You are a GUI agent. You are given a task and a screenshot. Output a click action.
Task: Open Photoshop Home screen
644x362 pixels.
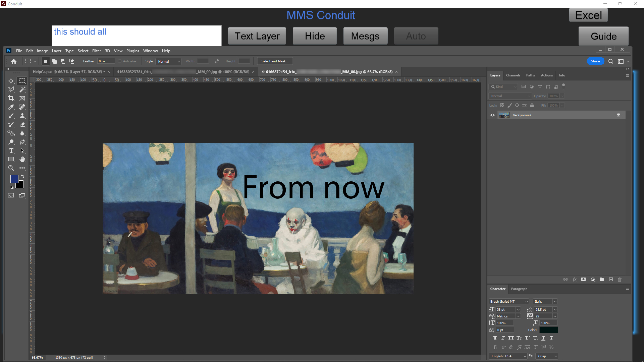pyautogui.click(x=14, y=61)
